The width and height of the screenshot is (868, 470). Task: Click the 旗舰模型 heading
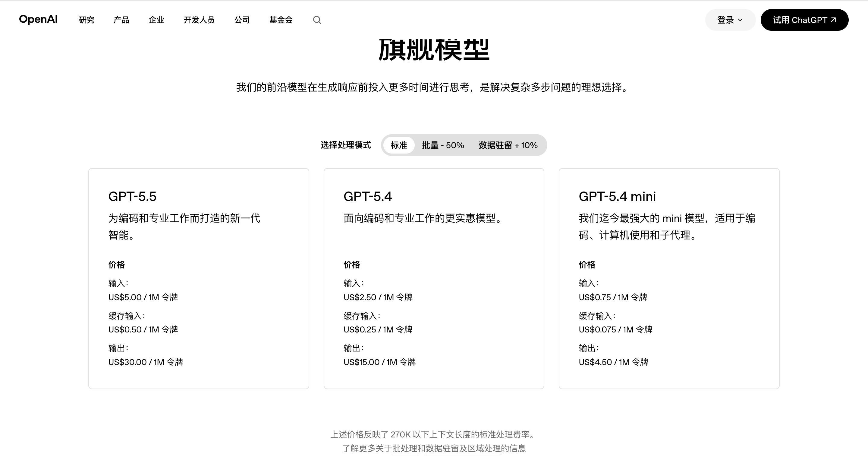434,50
